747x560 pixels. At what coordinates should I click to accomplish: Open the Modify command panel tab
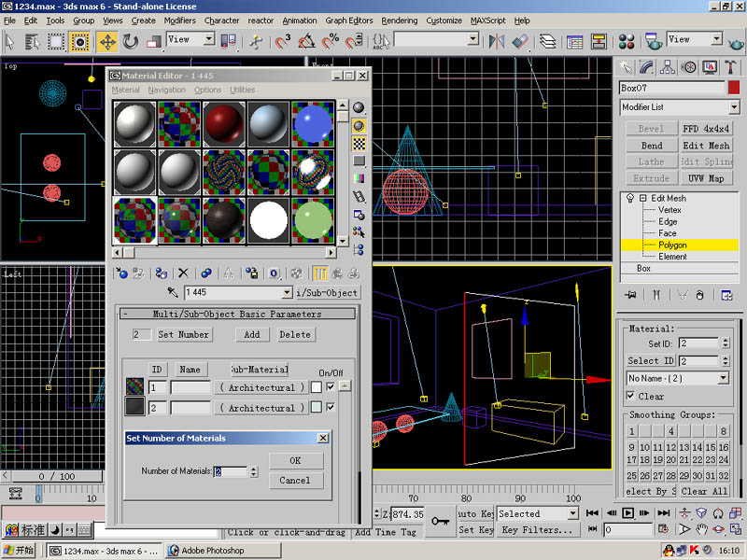coord(646,67)
